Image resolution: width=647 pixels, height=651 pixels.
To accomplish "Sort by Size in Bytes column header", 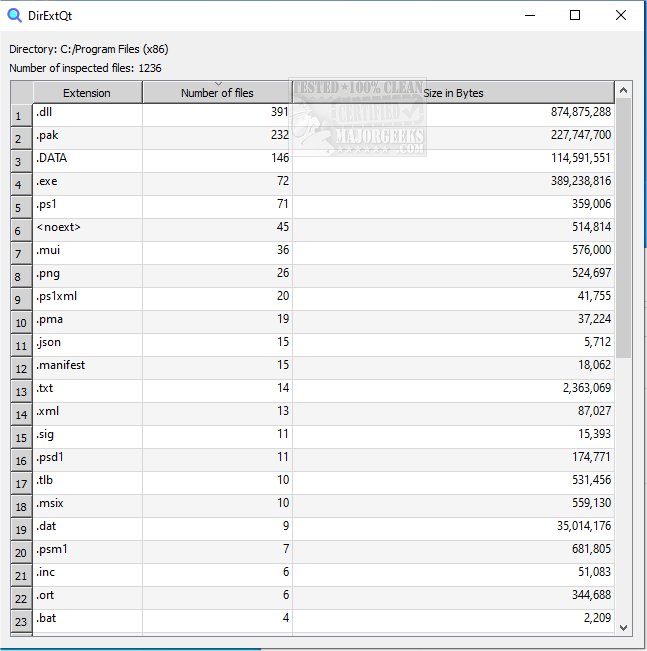I will [453, 93].
